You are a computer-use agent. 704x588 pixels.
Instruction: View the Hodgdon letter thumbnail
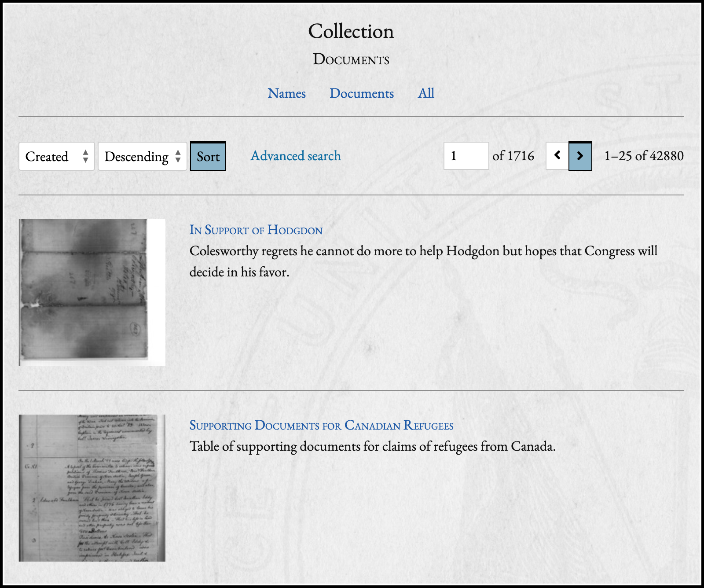92,292
